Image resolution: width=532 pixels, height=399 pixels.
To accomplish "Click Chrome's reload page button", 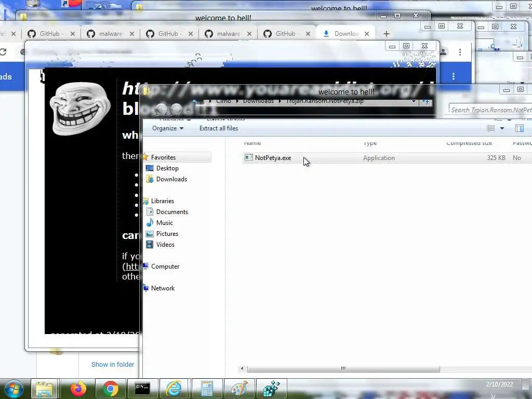I will click(3, 52).
